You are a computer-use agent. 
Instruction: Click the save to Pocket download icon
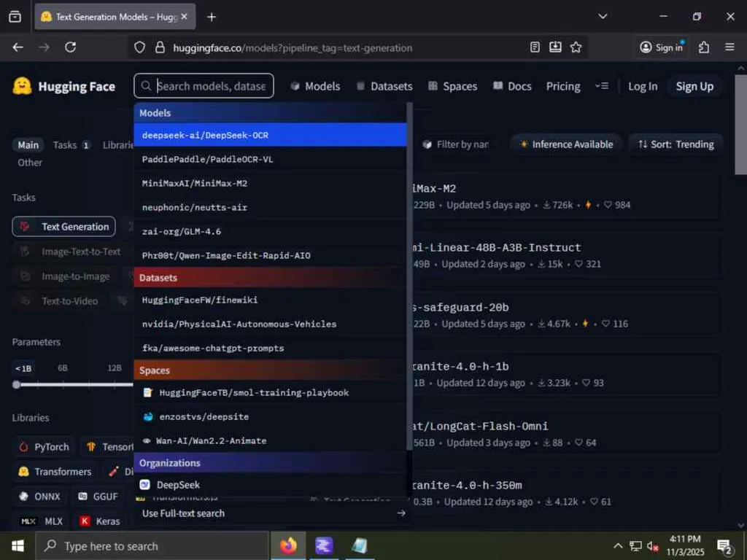tap(555, 47)
